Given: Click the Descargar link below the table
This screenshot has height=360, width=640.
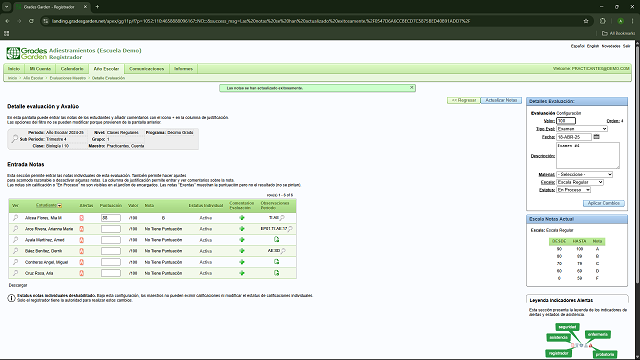Looking at the screenshot, I should pos(18,285).
